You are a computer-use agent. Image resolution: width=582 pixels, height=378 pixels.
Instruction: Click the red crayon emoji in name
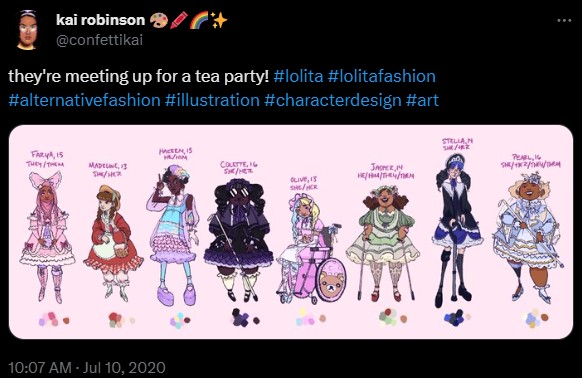coord(179,20)
